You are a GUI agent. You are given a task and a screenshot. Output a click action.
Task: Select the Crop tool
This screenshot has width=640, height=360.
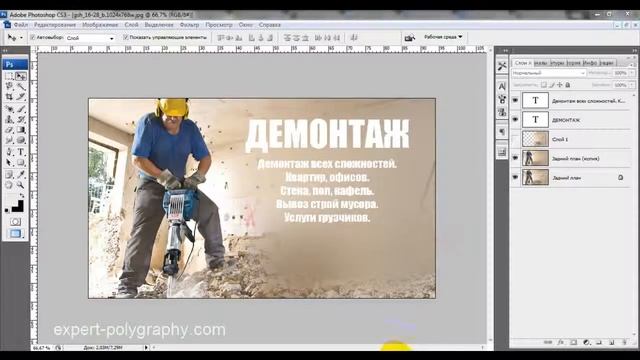(9, 97)
